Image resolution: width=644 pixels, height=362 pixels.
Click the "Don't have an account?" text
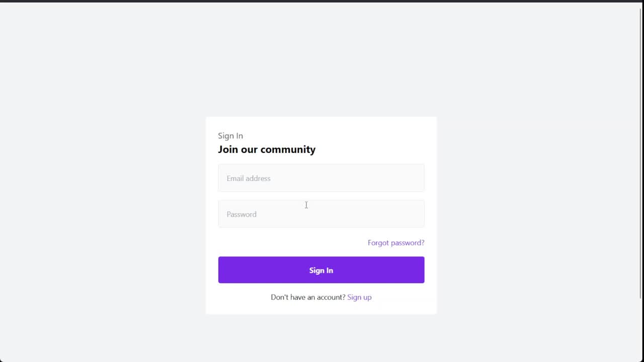click(x=308, y=297)
